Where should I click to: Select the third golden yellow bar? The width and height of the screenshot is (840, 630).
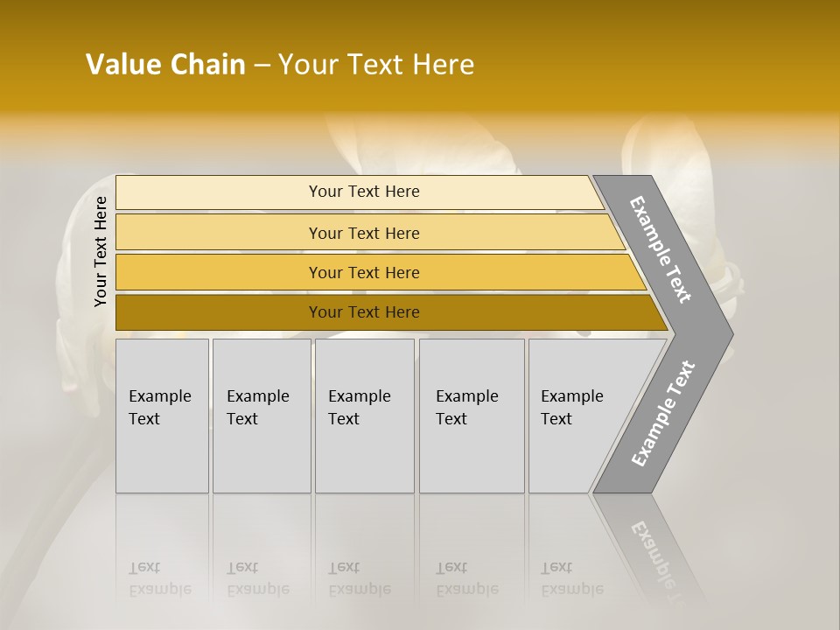pos(363,272)
